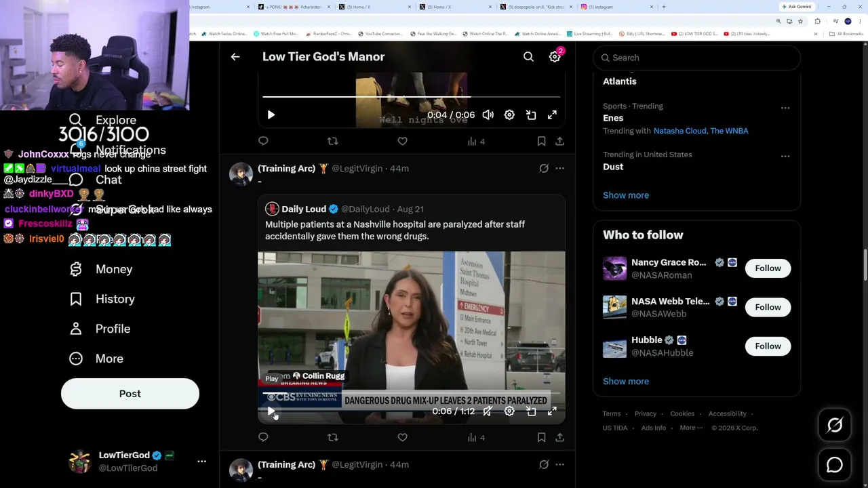This screenshot has width=868, height=488.
Task: Reply to the top post with the 0:04 video
Action: [x=263, y=141]
